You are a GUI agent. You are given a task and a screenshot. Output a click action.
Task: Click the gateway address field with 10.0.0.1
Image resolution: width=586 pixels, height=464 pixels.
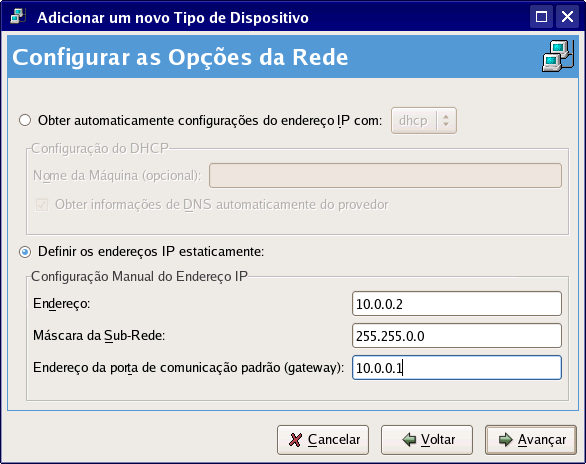[457, 368]
